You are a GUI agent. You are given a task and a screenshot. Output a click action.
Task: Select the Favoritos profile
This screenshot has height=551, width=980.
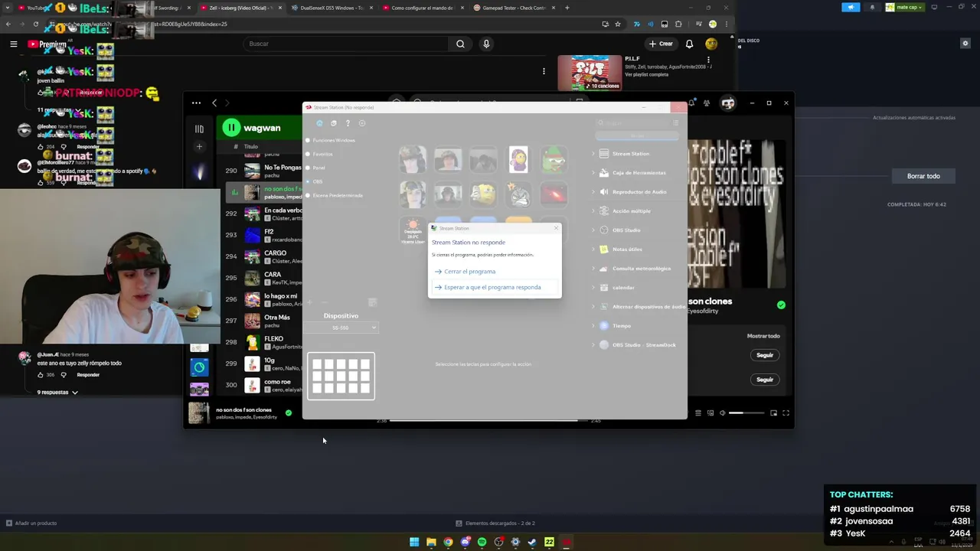click(322, 154)
